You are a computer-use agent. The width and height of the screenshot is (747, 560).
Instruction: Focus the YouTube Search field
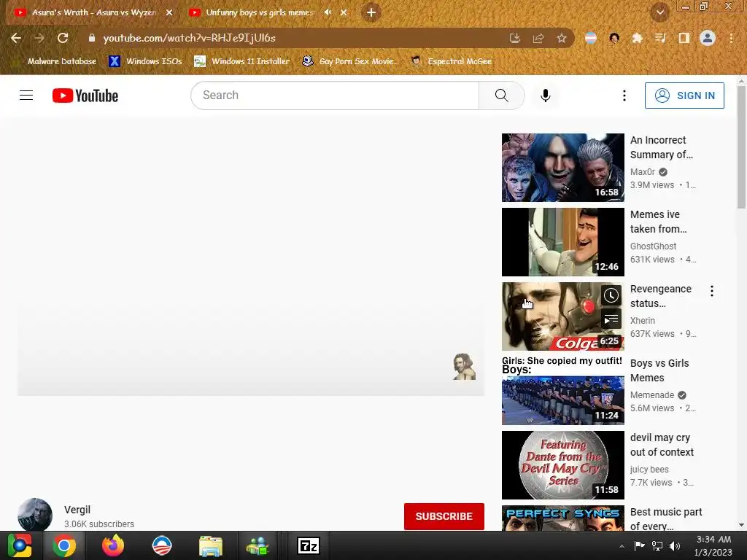pos(334,96)
